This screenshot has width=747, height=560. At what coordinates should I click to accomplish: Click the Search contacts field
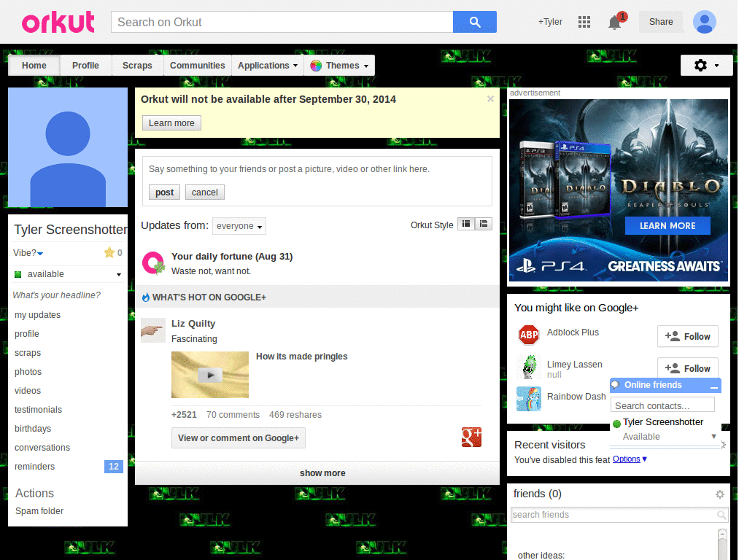[662, 405]
